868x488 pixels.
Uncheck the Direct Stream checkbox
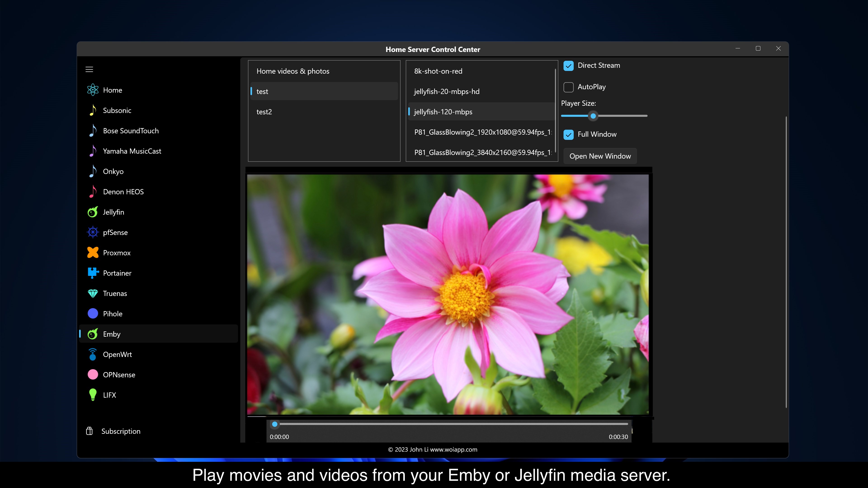(x=568, y=66)
